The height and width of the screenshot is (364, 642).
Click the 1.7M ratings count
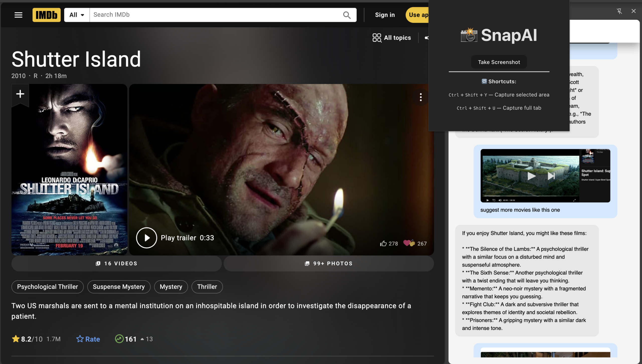click(53, 339)
